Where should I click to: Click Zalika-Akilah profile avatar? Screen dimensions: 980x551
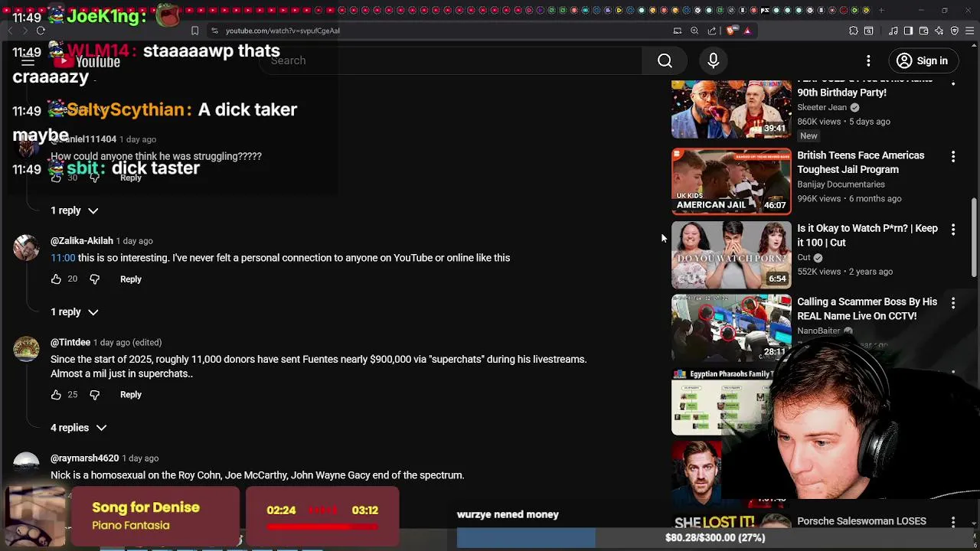tap(26, 248)
